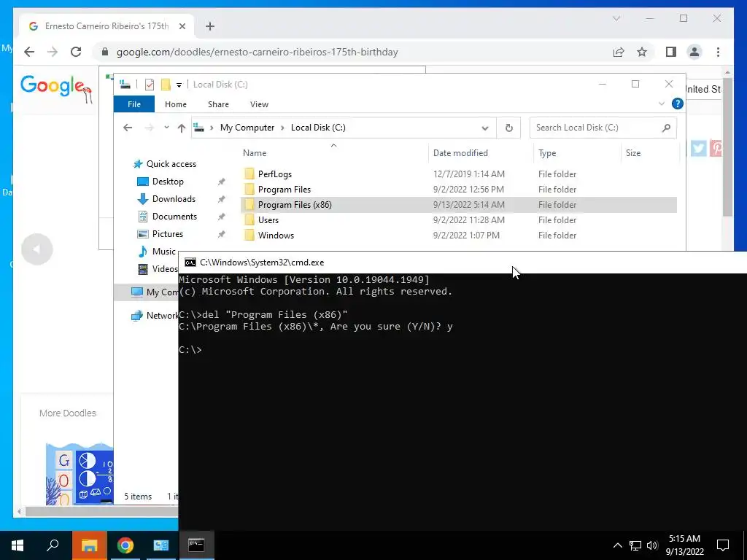Viewport: 747px width, 560px height.
Task: Click Chrome's vertical page scrollbar
Action: [727, 147]
